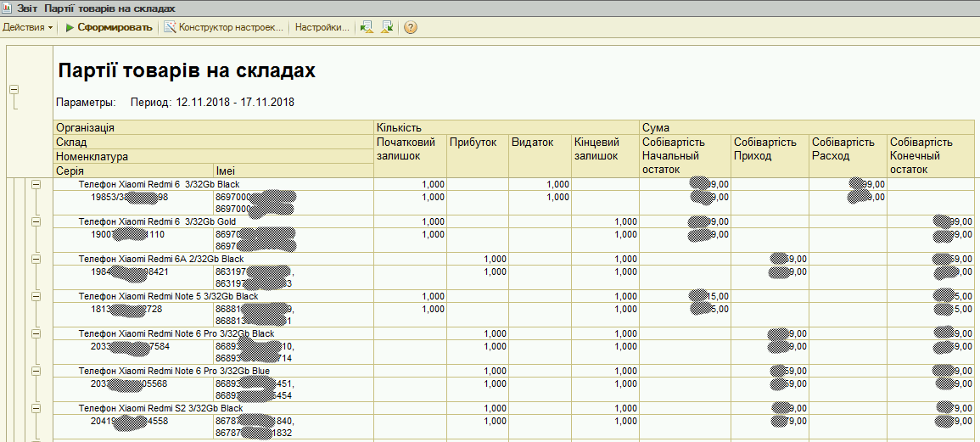Screen dimensions: 980x442
Task: Open the Действия dropdown menu
Action: 28,27
